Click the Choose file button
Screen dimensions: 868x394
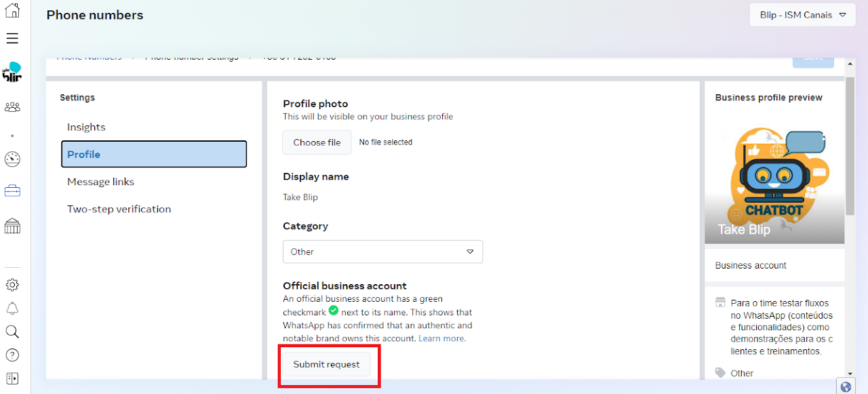pos(317,142)
